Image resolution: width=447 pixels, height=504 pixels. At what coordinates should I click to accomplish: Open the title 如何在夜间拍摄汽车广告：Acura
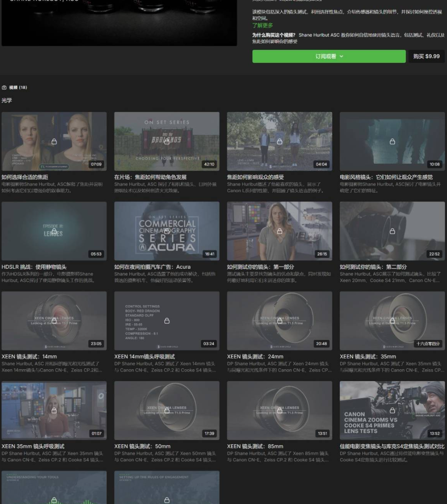[x=152, y=267]
